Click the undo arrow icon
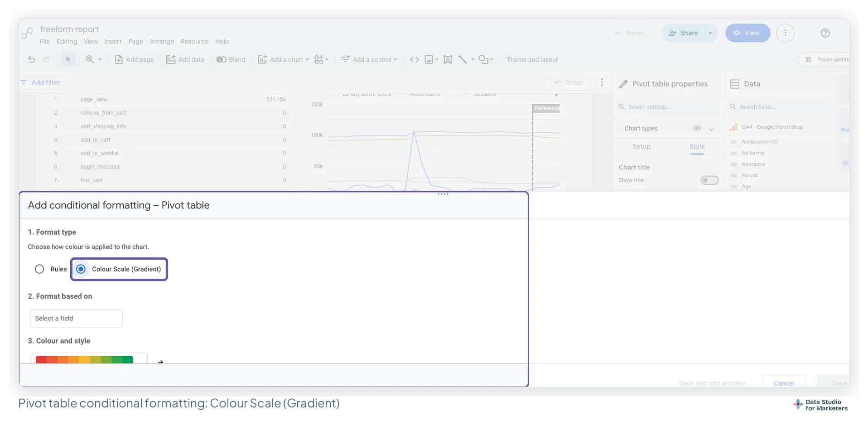This screenshot has width=868, height=421. [31, 59]
